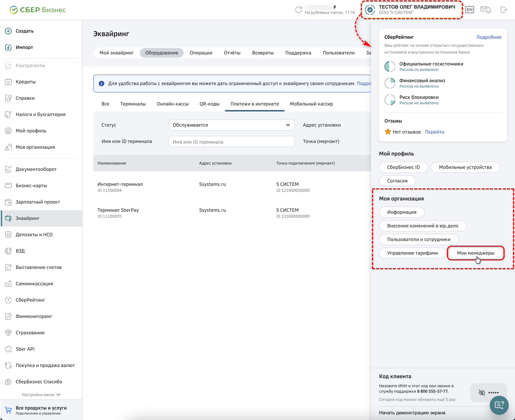Follow the Подробнее link in СберРейтинг

[489, 37]
